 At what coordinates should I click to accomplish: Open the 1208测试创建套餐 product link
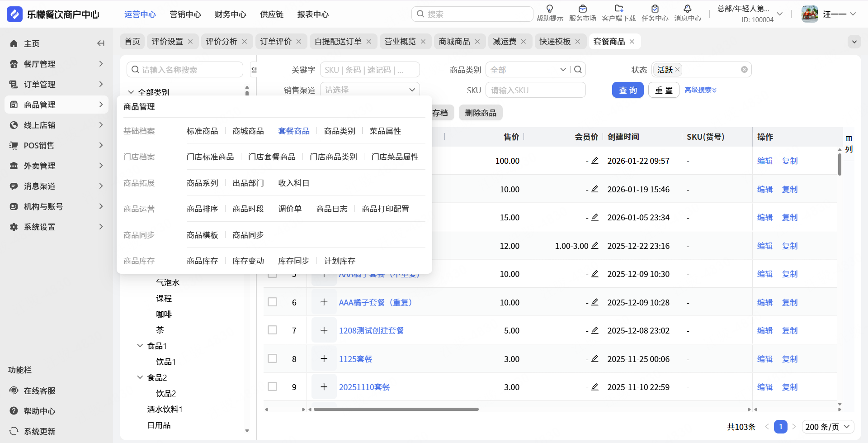371,331
